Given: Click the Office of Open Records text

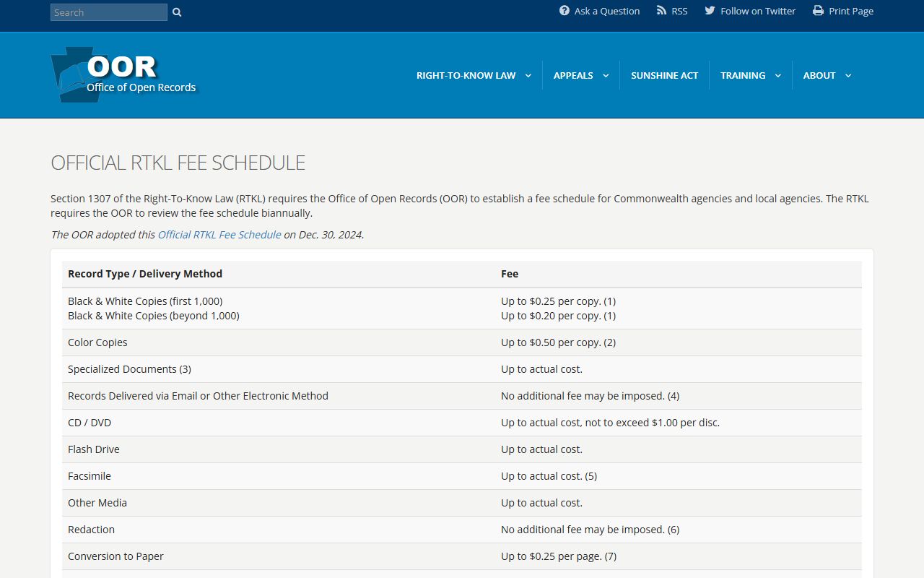Looking at the screenshot, I should 141,87.
